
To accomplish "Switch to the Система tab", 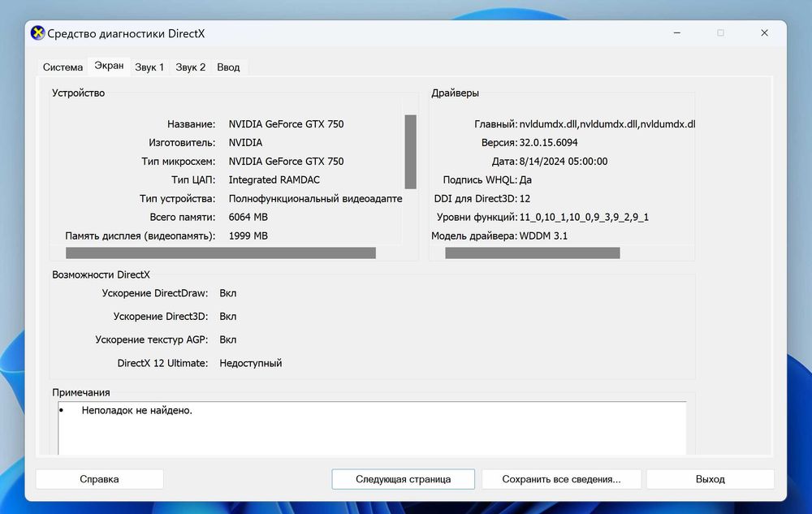I will [x=63, y=67].
